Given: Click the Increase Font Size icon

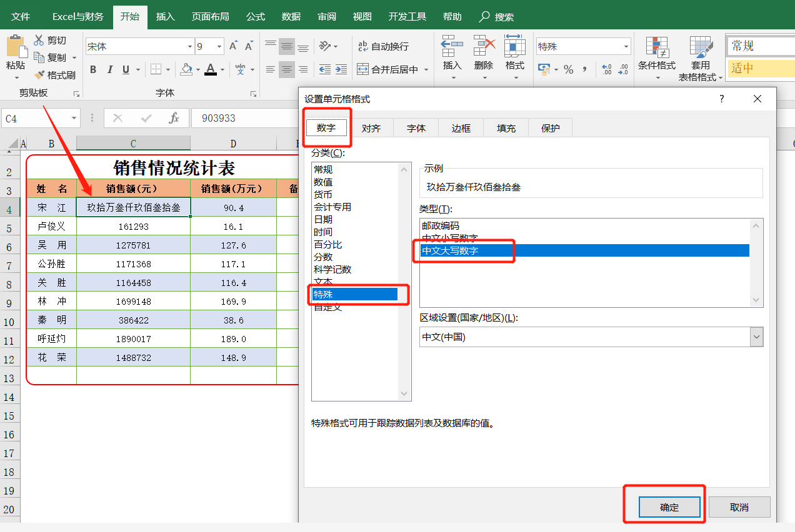Looking at the screenshot, I should point(233,46).
